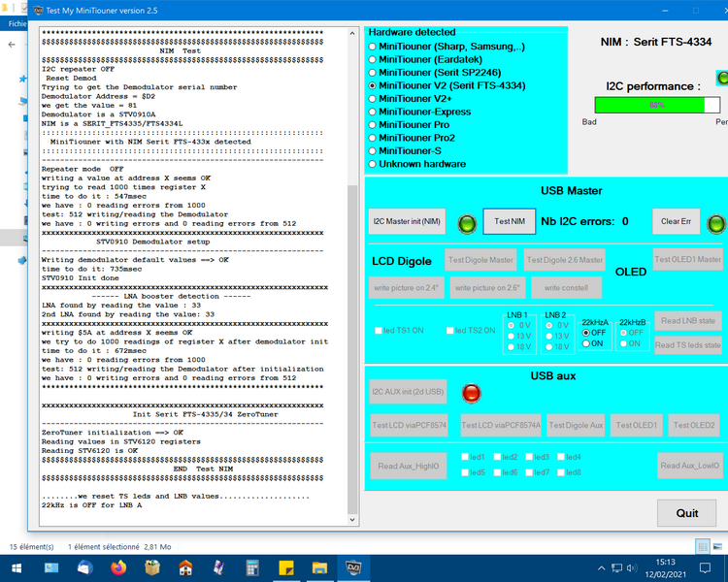Select MiniTiouner (Sharp, Samsung,..) hardware

coord(372,47)
